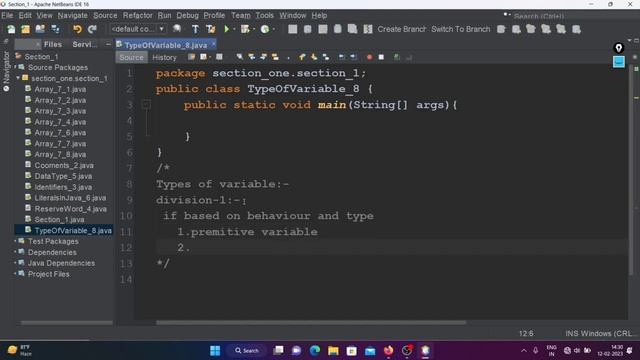The height and width of the screenshot is (360, 640).
Task: Stop macro recording white square icon
Action: pos(381,57)
